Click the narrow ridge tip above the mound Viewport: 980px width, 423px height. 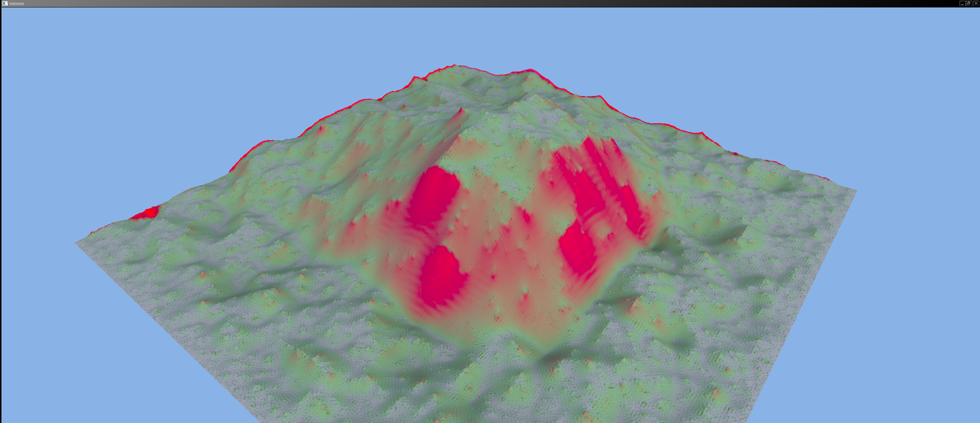(x=461, y=110)
